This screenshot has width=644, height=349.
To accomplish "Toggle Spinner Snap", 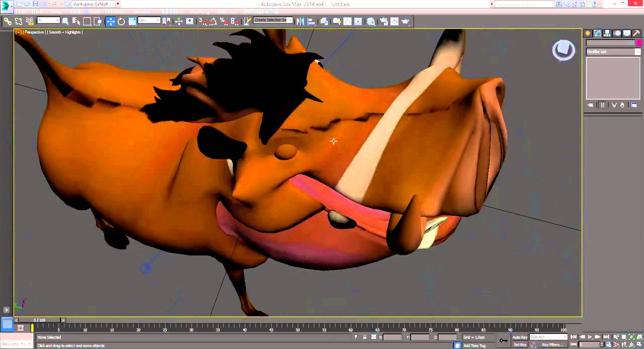I will [x=234, y=21].
